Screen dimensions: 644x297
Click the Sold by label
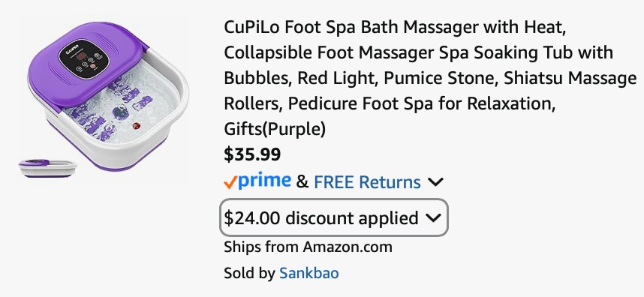[x=250, y=273]
